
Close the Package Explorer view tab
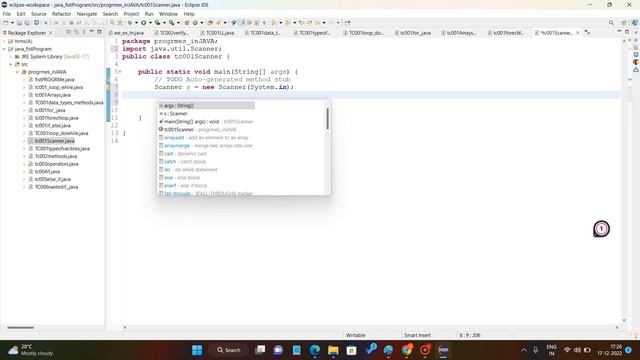[50, 33]
